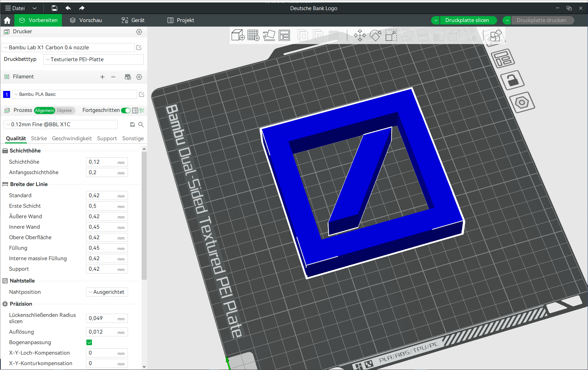Arrange objects on this plate via plate-side icon
The width and height of the screenshot is (588, 370).
(503, 58)
